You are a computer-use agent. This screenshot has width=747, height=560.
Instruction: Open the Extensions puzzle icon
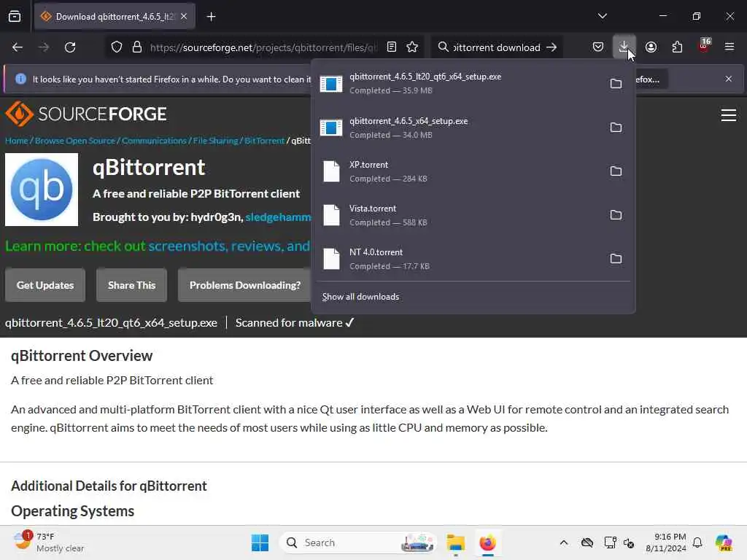(x=677, y=47)
